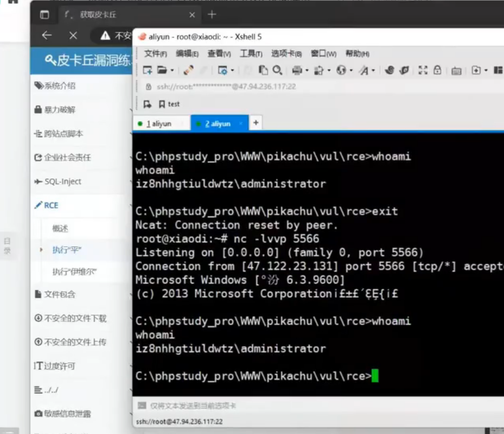
Task: Click the compose bar icon at bottom
Action: coord(142,405)
